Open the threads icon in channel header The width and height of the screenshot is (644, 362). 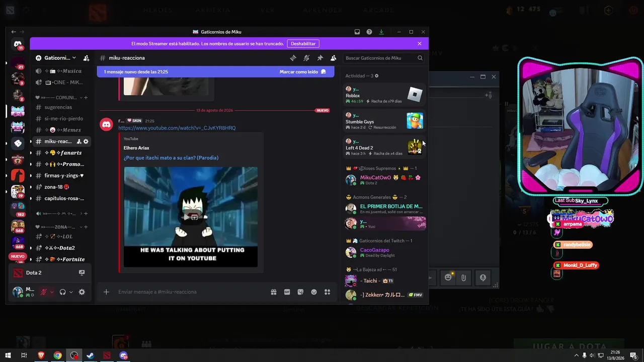tap(293, 58)
